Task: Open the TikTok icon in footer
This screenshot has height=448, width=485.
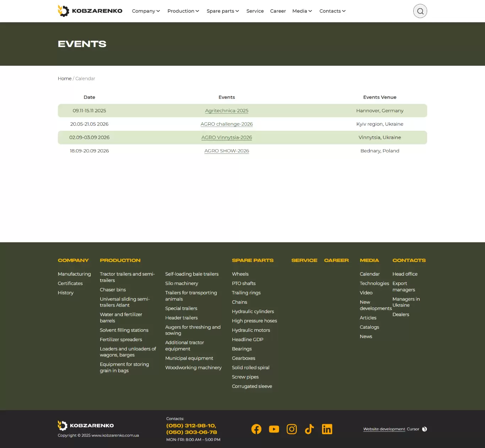Action: [309, 429]
